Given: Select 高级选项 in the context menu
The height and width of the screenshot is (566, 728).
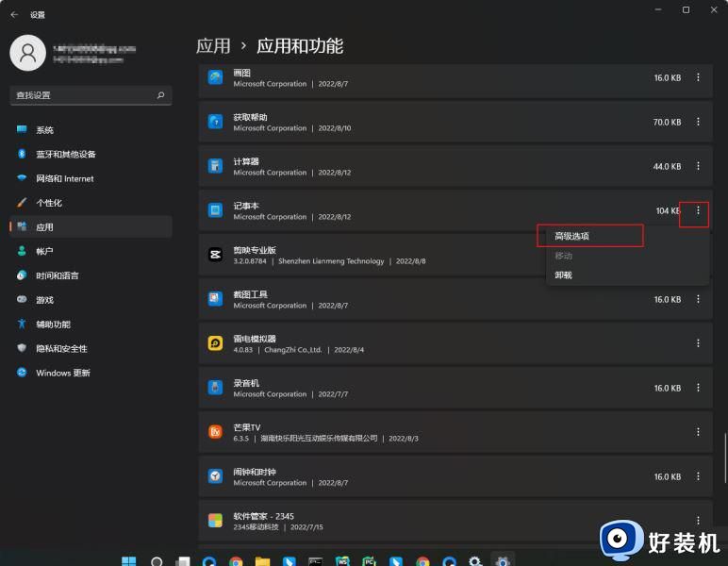Looking at the screenshot, I should coord(572,236).
